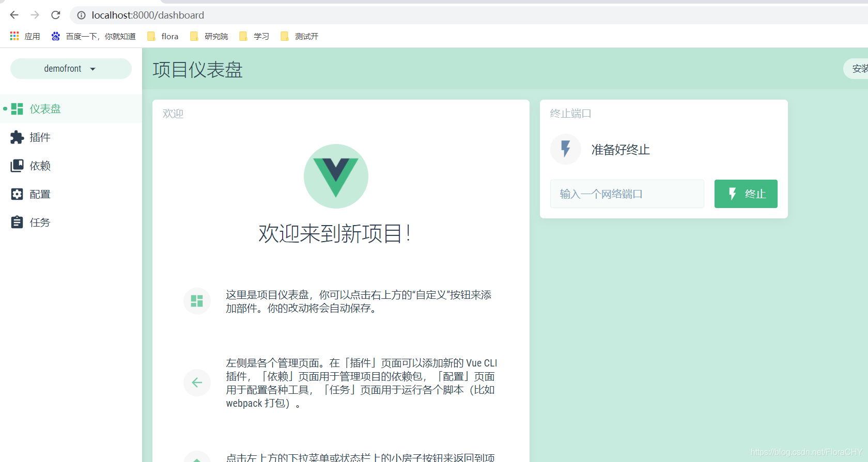Screen dimensions: 868x462
Task: Click the configuration gear icon
Action: click(x=17, y=194)
